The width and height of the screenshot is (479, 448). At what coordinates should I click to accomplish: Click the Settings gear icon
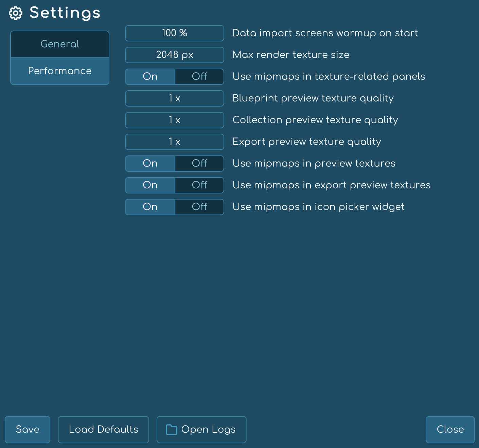[x=16, y=13]
